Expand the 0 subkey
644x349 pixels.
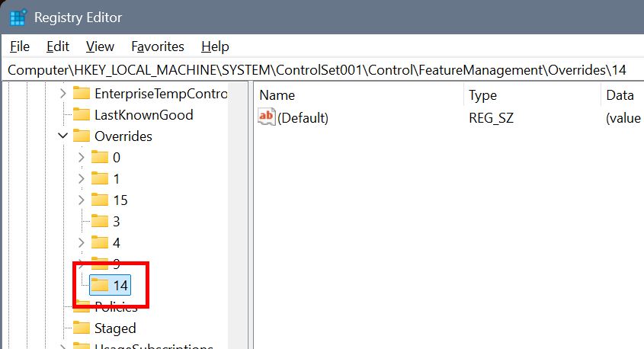[x=82, y=157]
